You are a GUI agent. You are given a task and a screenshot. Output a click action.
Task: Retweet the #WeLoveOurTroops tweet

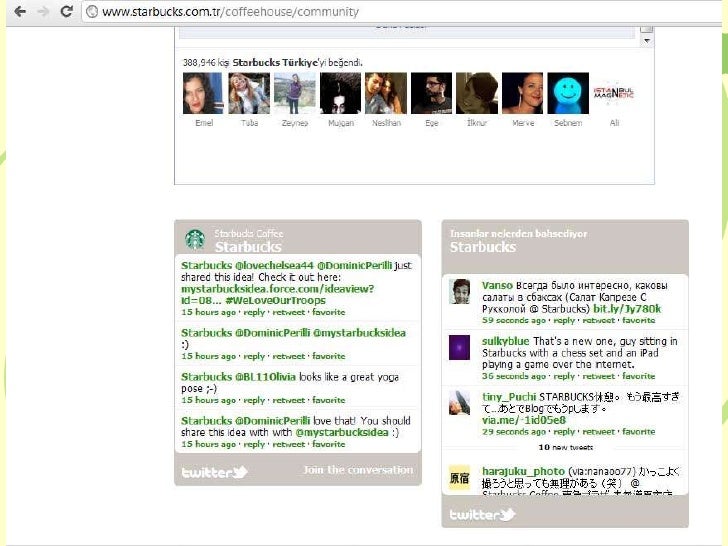(289, 312)
